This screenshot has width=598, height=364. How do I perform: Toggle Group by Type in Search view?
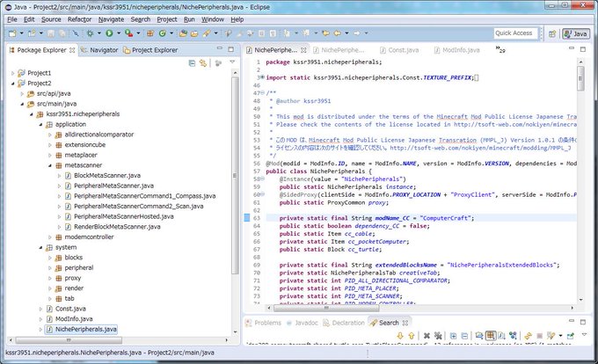(513, 336)
